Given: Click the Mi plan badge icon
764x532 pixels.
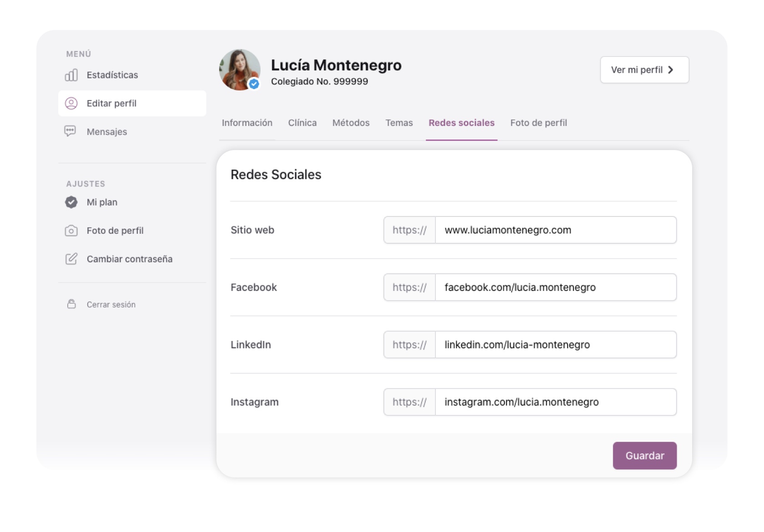Looking at the screenshot, I should tap(71, 202).
